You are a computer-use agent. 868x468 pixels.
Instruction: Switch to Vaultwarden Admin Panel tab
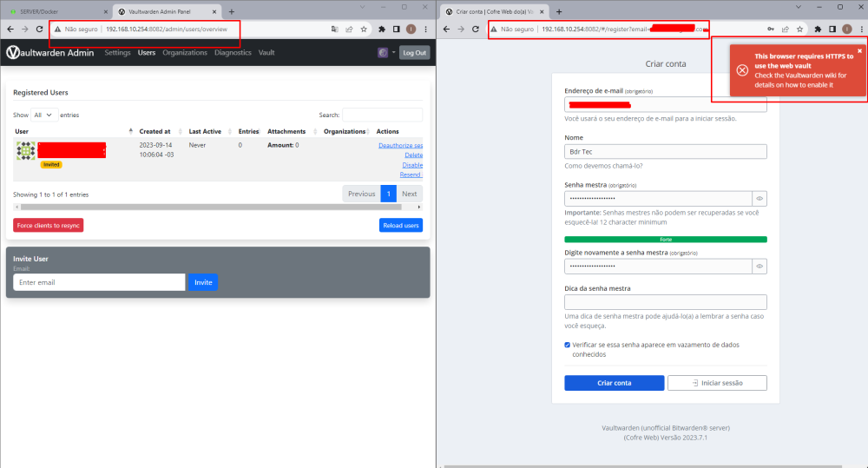(168, 11)
